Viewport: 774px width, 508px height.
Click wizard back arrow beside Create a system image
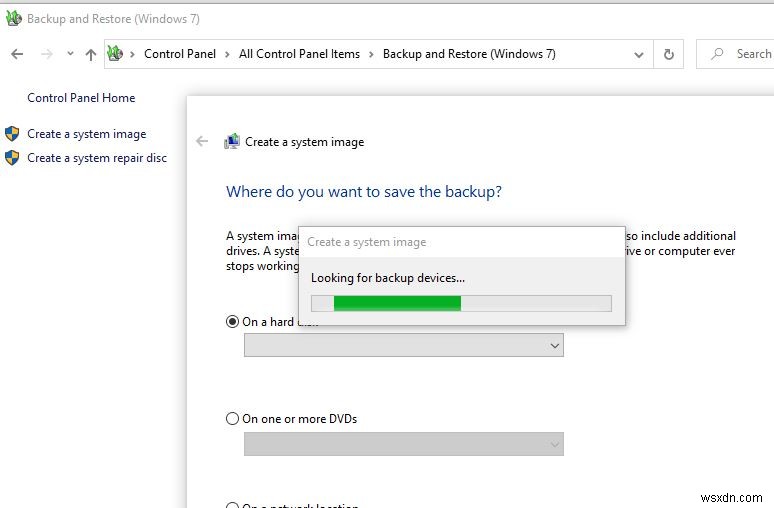[x=202, y=142]
